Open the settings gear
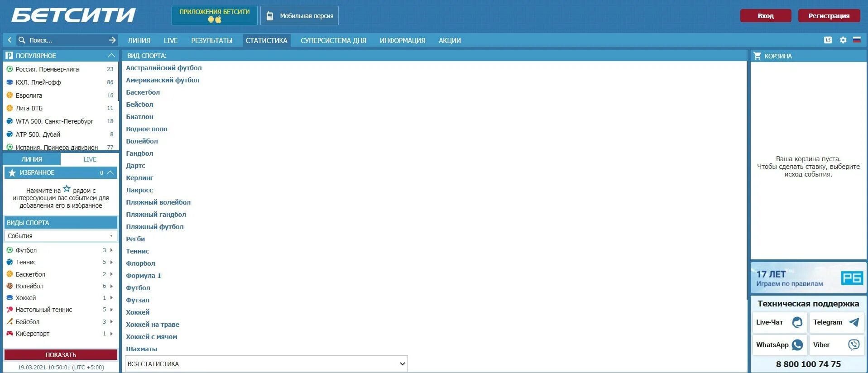868x373 pixels. click(843, 40)
